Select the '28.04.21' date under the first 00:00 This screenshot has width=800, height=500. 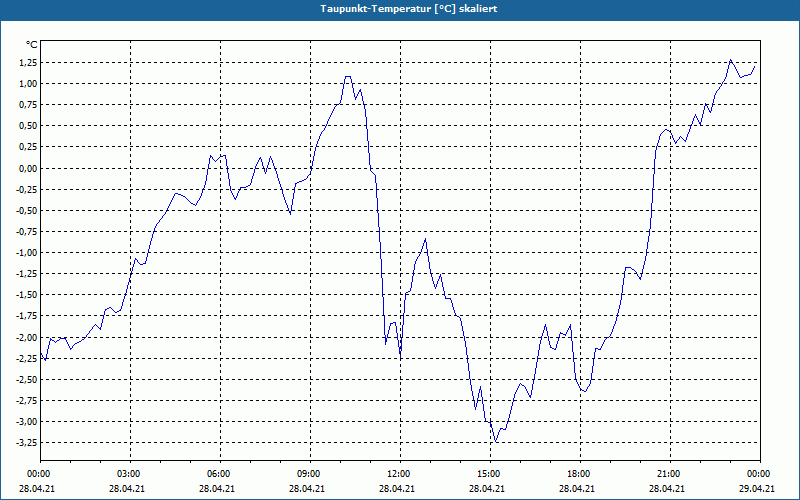pos(37,488)
